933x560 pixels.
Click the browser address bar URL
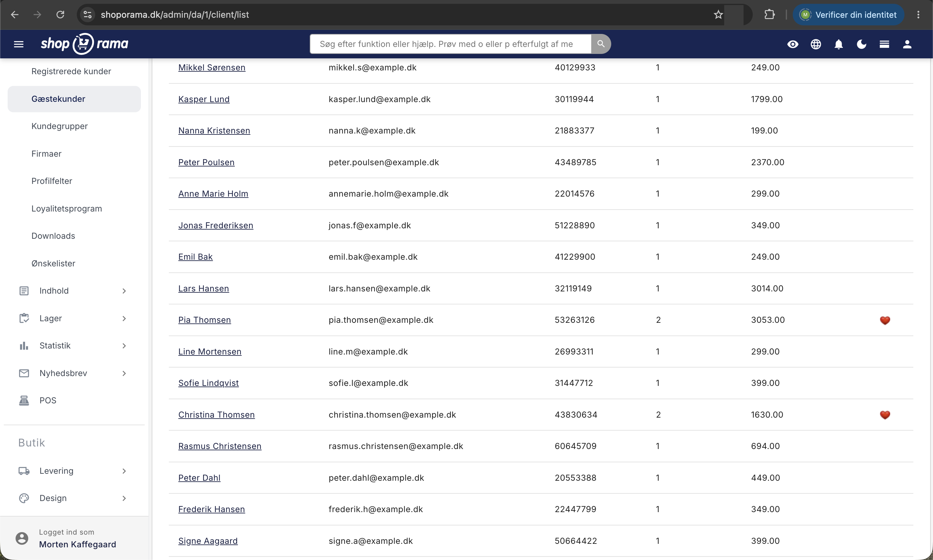click(175, 15)
